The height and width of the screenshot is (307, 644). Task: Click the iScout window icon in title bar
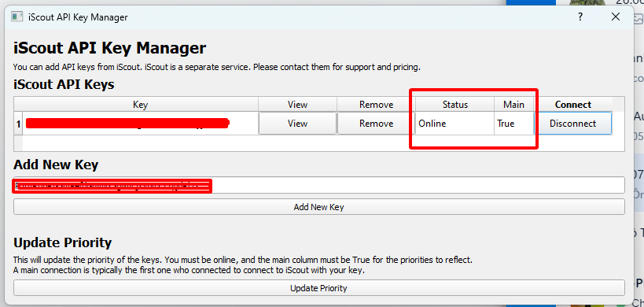tap(17, 17)
